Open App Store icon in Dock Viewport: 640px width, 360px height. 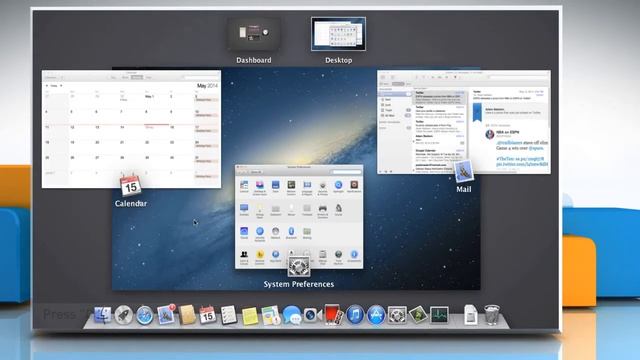click(x=376, y=315)
